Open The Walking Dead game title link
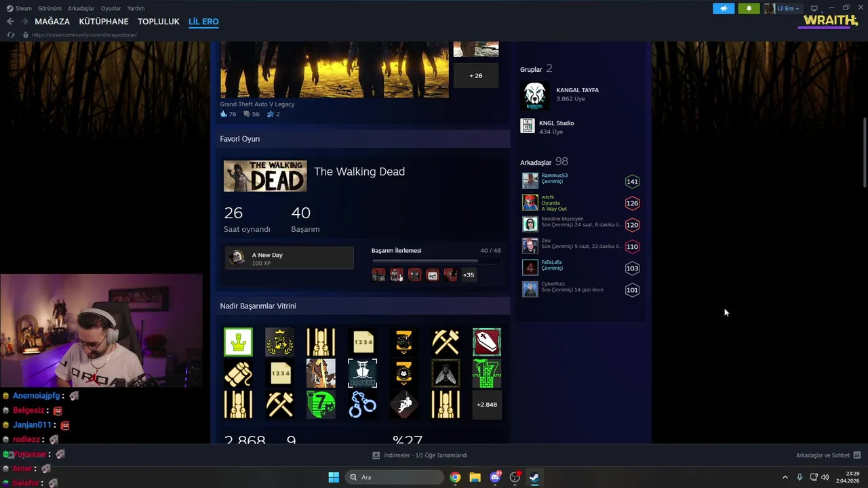 pyautogui.click(x=359, y=171)
